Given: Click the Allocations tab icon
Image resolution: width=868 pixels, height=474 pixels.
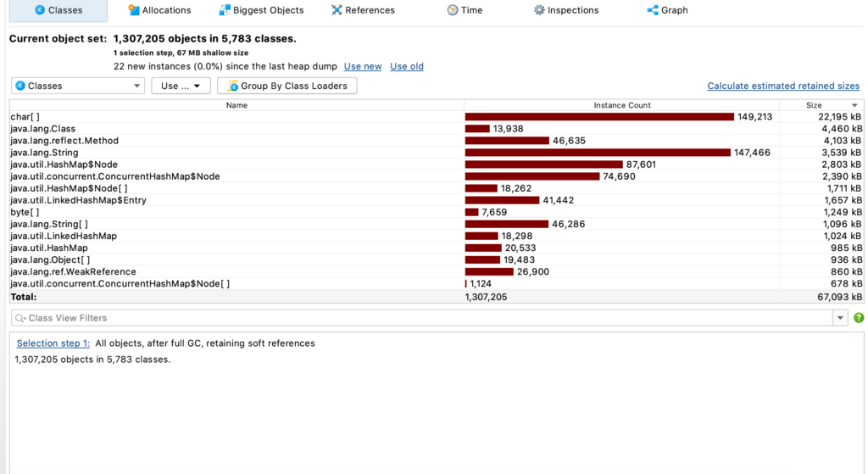Looking at the screenshot, I should 134,10.
